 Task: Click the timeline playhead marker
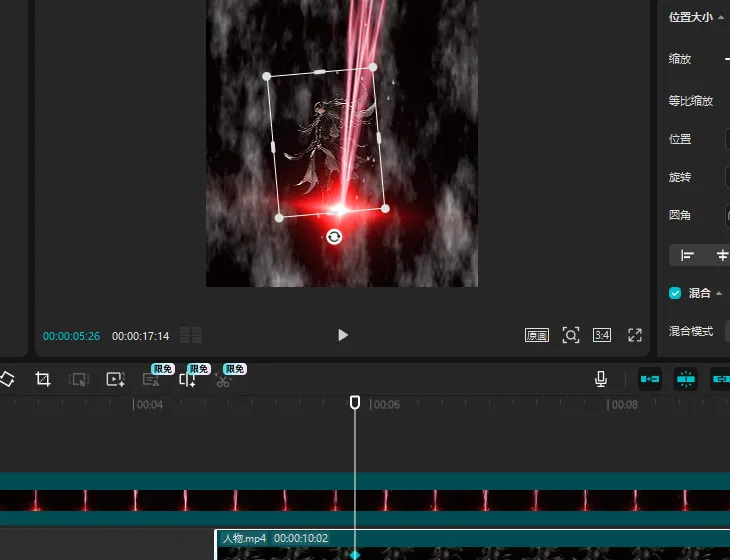point(355,402)
